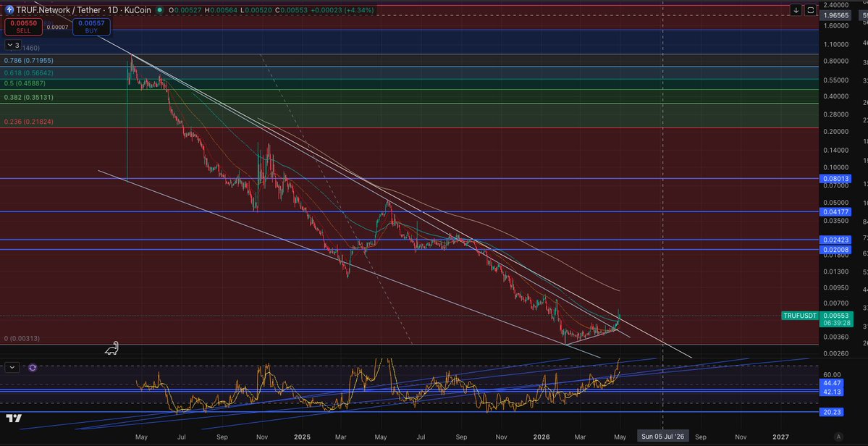Click the scroll to latest bar arrow
Image resolution: width=868 pixels, height=446 pixels.
pyautogui.click(x=796, y=10)
